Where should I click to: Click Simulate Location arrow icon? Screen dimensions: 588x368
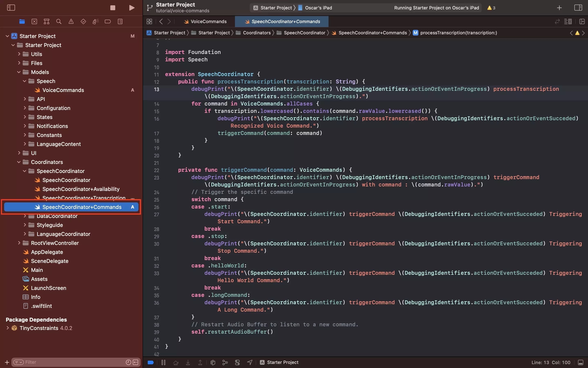[250, 362]
